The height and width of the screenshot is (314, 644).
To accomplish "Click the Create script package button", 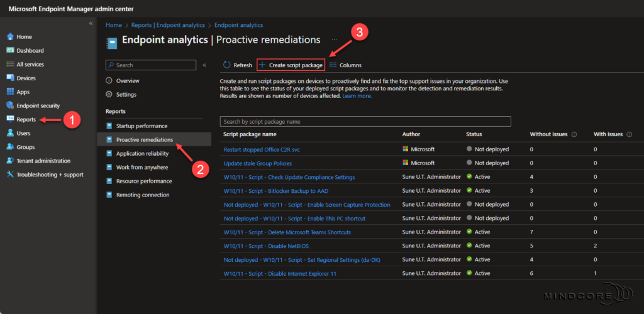I will click(x=291, y=65).
